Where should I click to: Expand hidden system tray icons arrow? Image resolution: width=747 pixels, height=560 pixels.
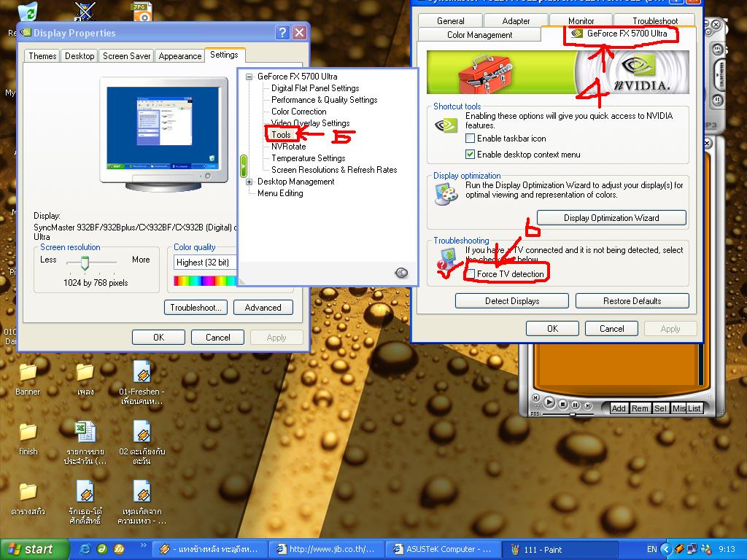pyautogui.click(x=667, y=550)
